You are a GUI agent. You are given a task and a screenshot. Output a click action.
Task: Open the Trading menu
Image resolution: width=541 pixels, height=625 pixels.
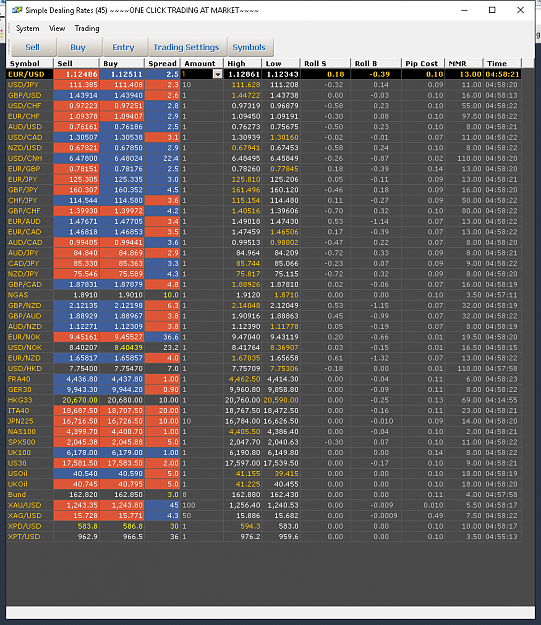[87, 28]
